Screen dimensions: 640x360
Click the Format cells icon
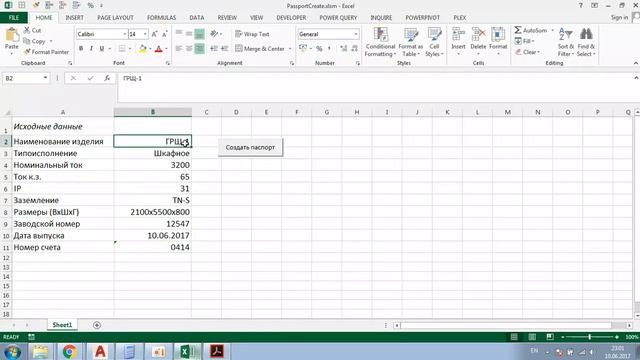(498, 35)
